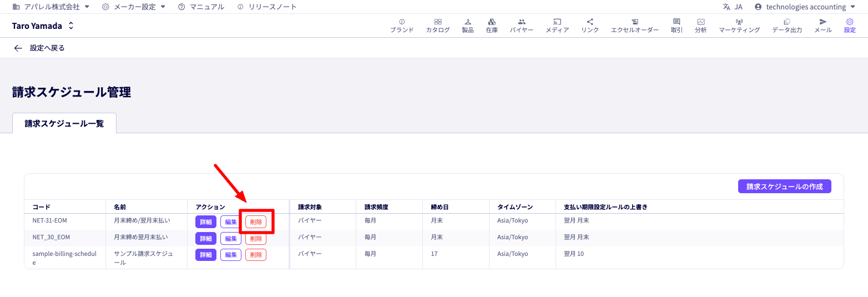Viewport: 868px width, 297px height.
Task: Open the バイヤー people icon
Action: coord(522,22)
